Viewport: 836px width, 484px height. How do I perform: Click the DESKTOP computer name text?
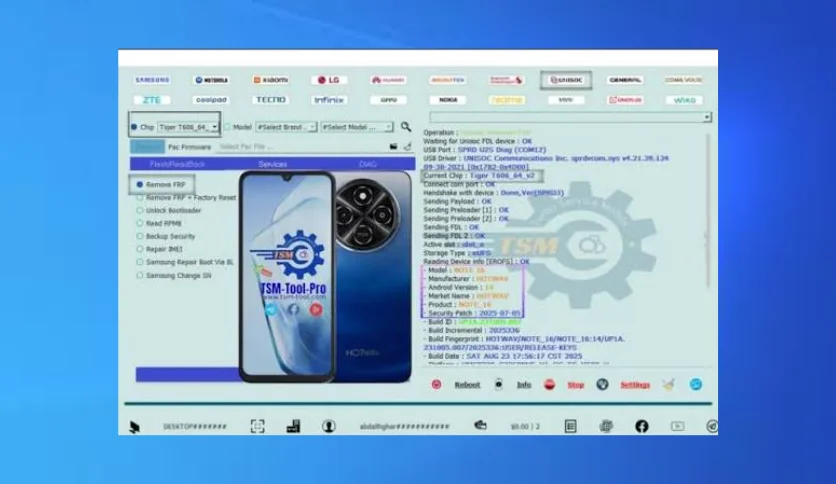pyautogui.click(x=195, y=426)
